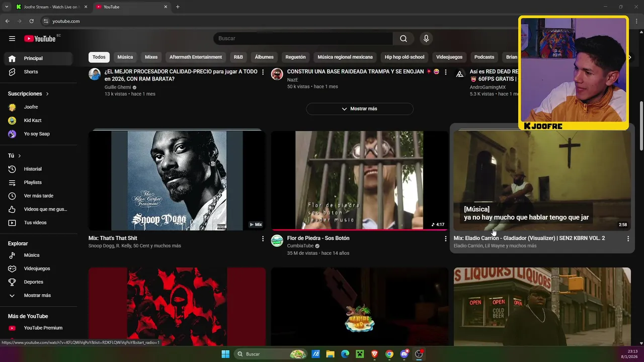644x362 pixels.
Task: Open CumbiaTube channel avatar
Action: click(277, 241)
